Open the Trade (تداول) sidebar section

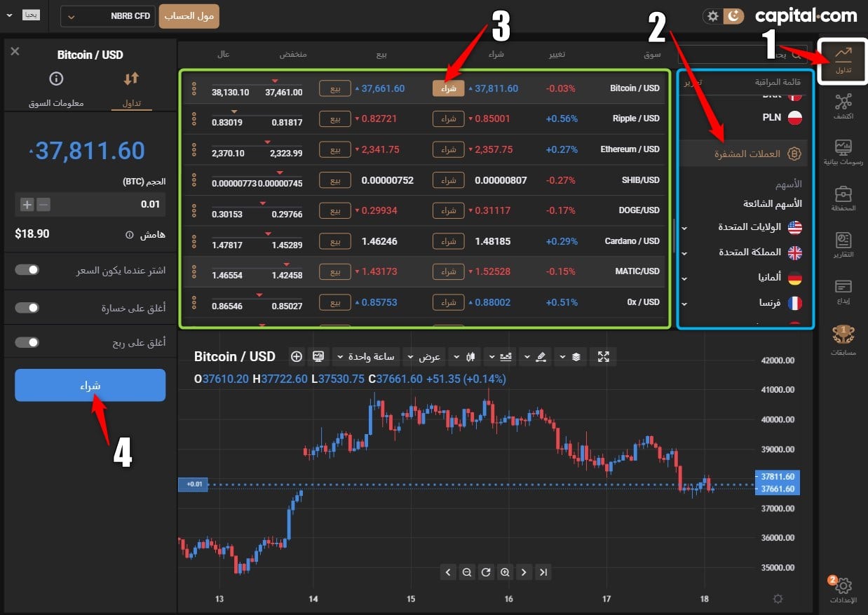(843, 61)
